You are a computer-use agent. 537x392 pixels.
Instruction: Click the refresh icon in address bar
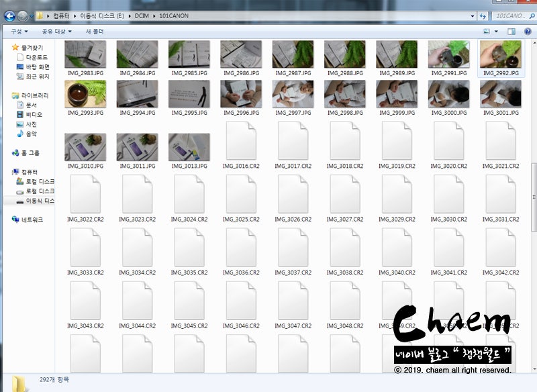tap(483, 16)
